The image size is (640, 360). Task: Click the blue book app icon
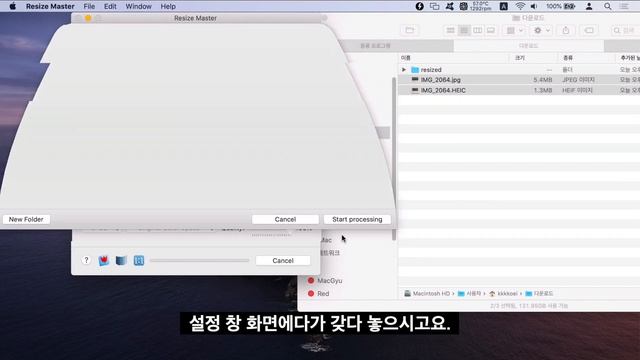[x=121, y=260]
